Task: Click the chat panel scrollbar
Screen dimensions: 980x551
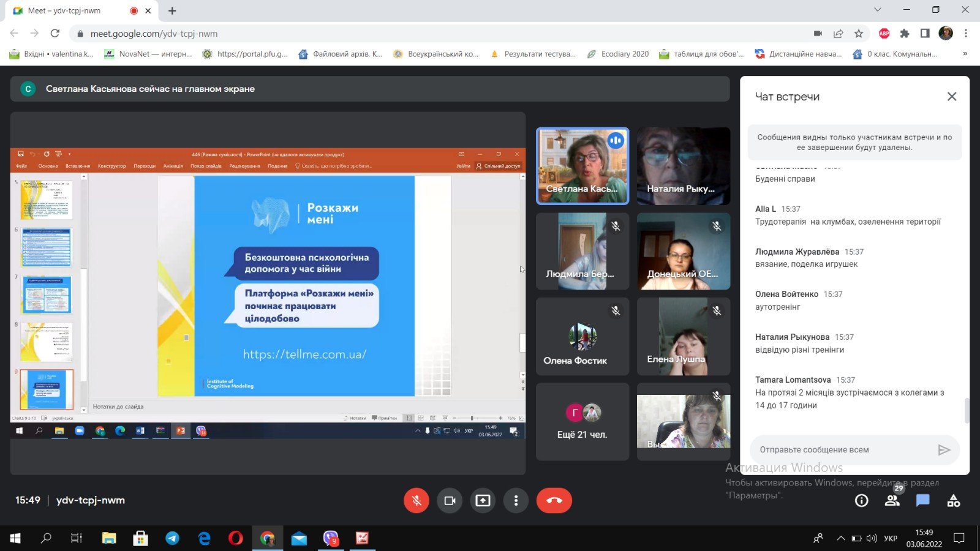Action: [967, 410]
